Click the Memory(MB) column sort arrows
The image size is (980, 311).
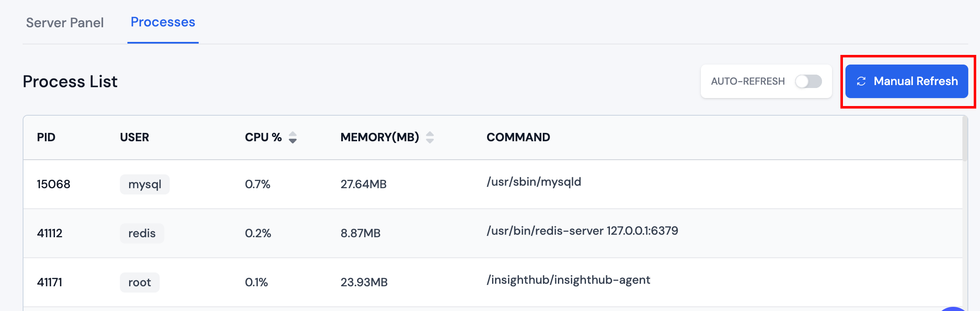(430, 137)
